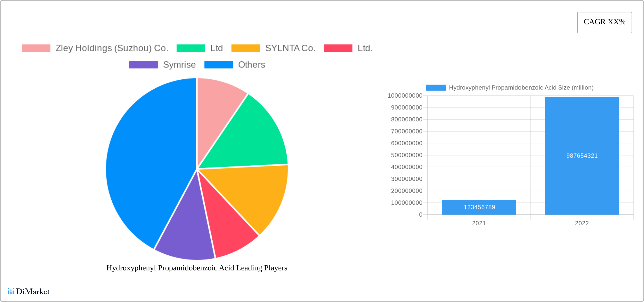Toggle the green Ltd legend swatch
The image size is (644, 302).
pos(191,48)
